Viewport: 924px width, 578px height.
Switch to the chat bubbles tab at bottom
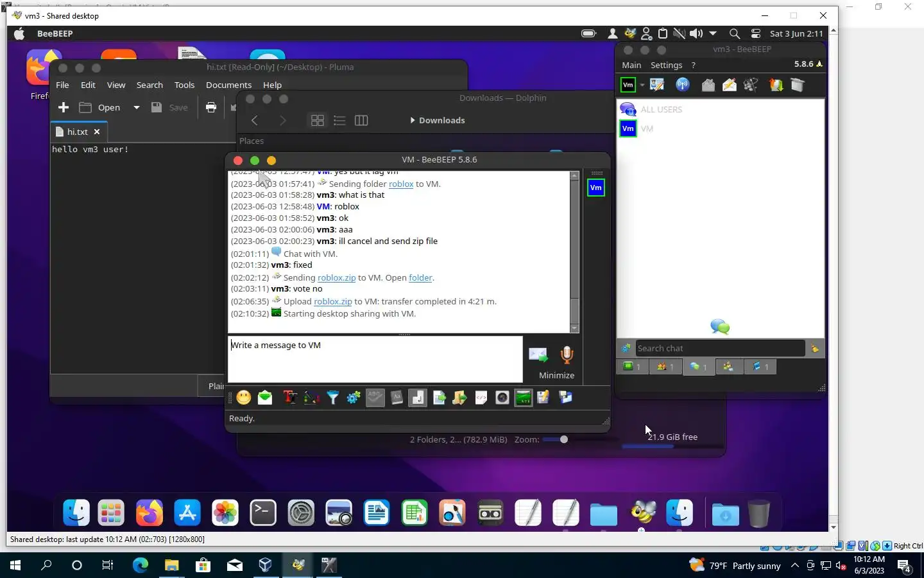coord(698,367)
